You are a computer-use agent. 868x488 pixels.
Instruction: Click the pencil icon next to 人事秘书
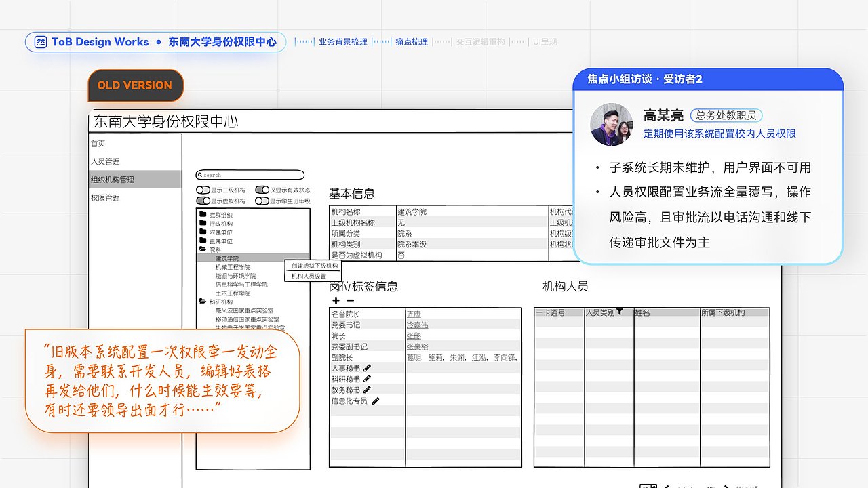point(368,368)
